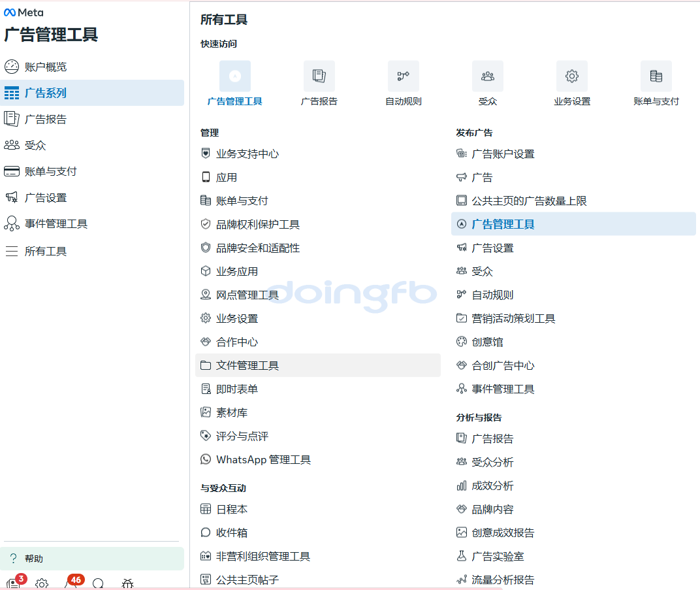Open 广告管理工具 quick access shortcut
This screenshot has height=590, width=700.
pos(235,84)
